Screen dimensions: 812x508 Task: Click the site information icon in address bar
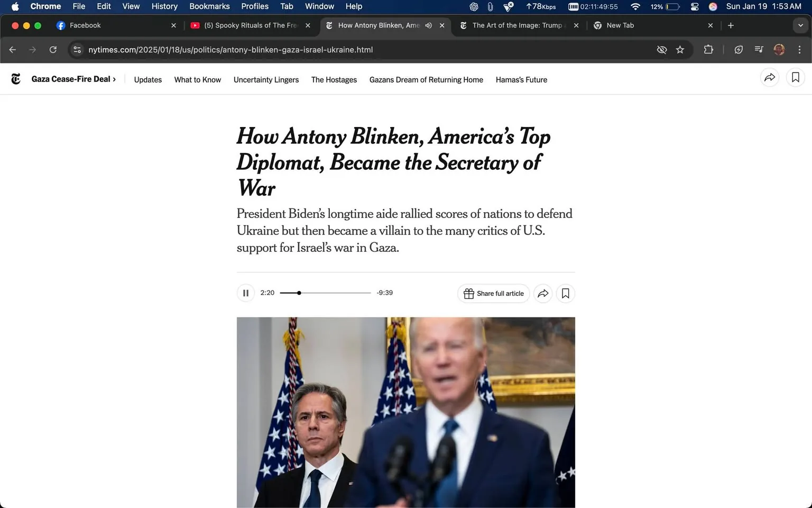77,50
